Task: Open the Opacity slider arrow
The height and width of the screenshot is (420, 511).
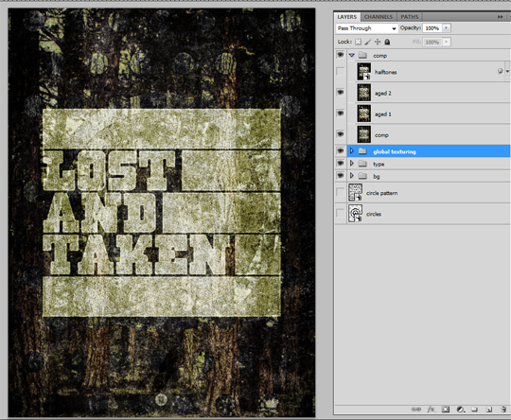Action: (x=446, y=28)
